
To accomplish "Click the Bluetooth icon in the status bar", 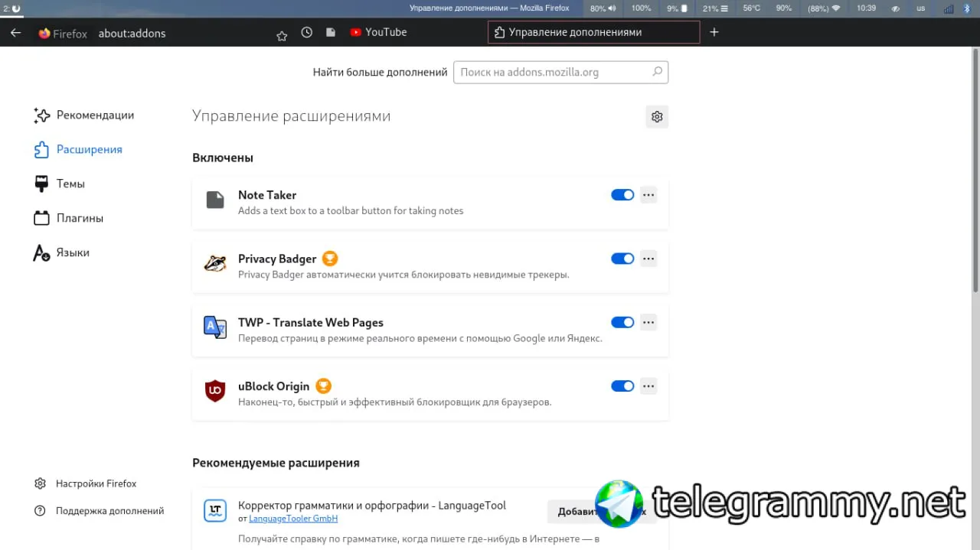I will [x=966, y=8].
